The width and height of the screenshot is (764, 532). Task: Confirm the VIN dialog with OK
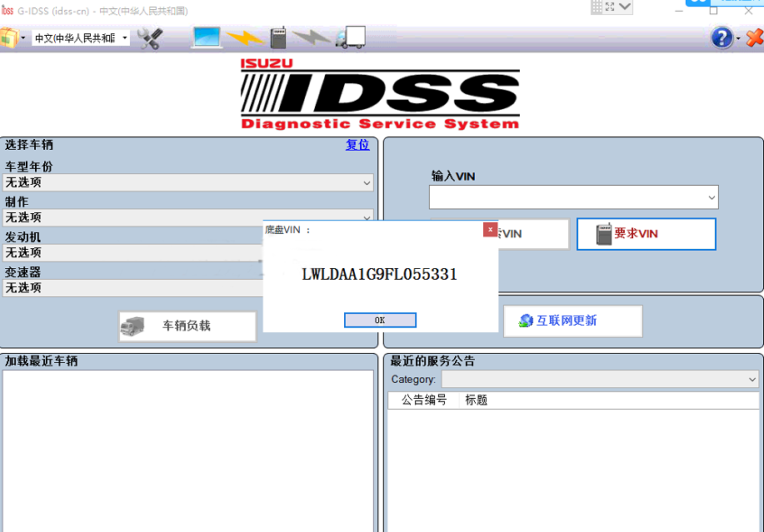[x=380, y=321]
